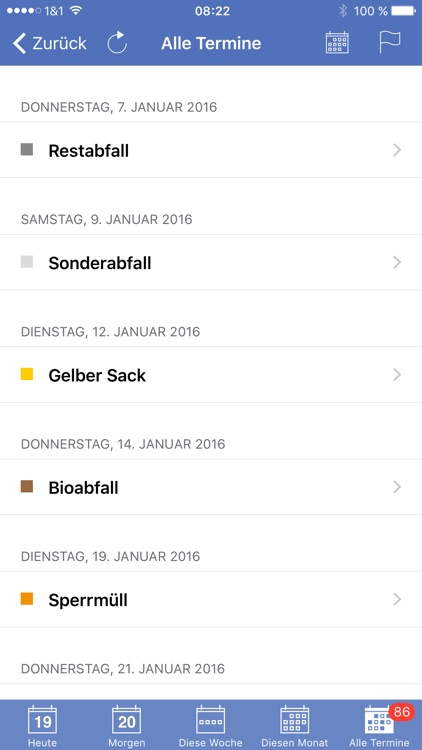Expand Sonderabfall details with the chevron
Image resolution: width=422 pixels, height=750 pixels.
397,262
